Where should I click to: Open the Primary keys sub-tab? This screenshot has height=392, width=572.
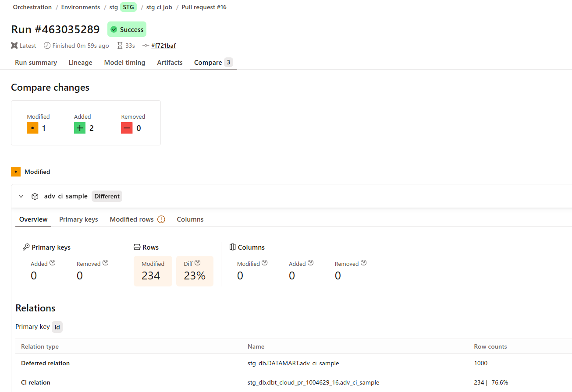click(78, 219)
